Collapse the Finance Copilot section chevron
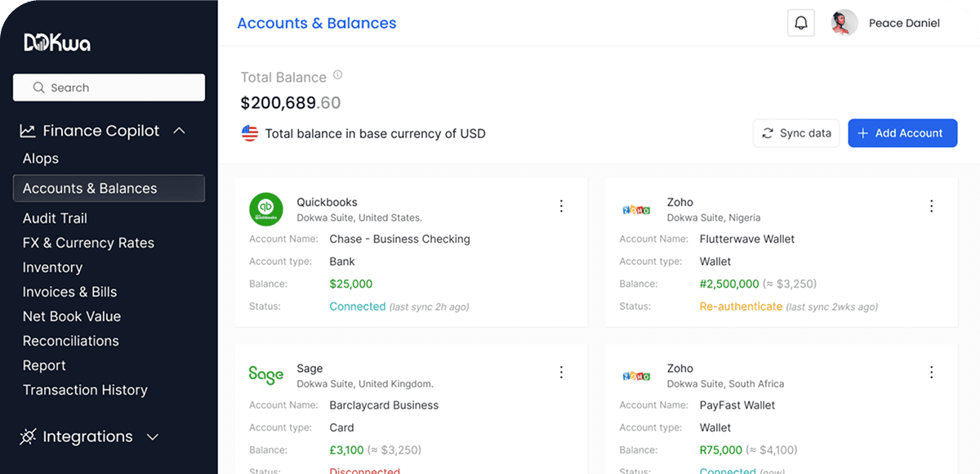Image resolution: width=980 pixels, height=474 pixels. pyautogui.click(x=180, y=131)
